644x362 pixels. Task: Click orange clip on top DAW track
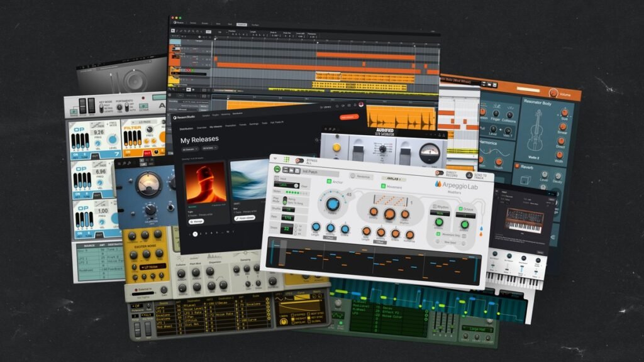click(365, 57)
